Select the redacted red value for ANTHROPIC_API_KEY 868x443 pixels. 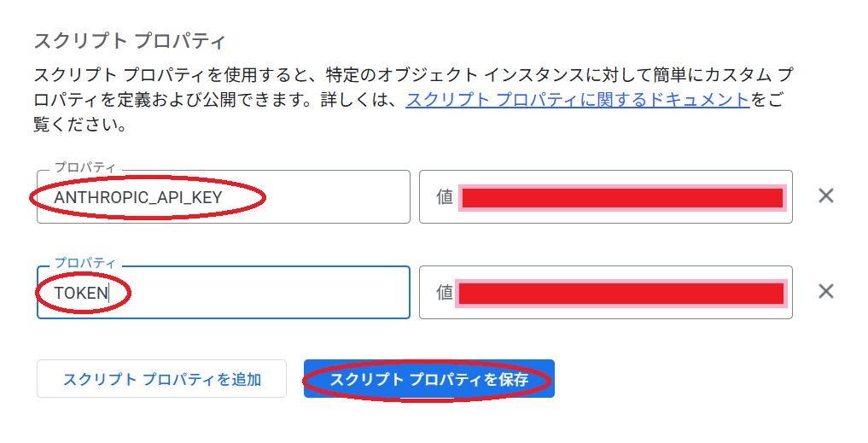point(622,198)
